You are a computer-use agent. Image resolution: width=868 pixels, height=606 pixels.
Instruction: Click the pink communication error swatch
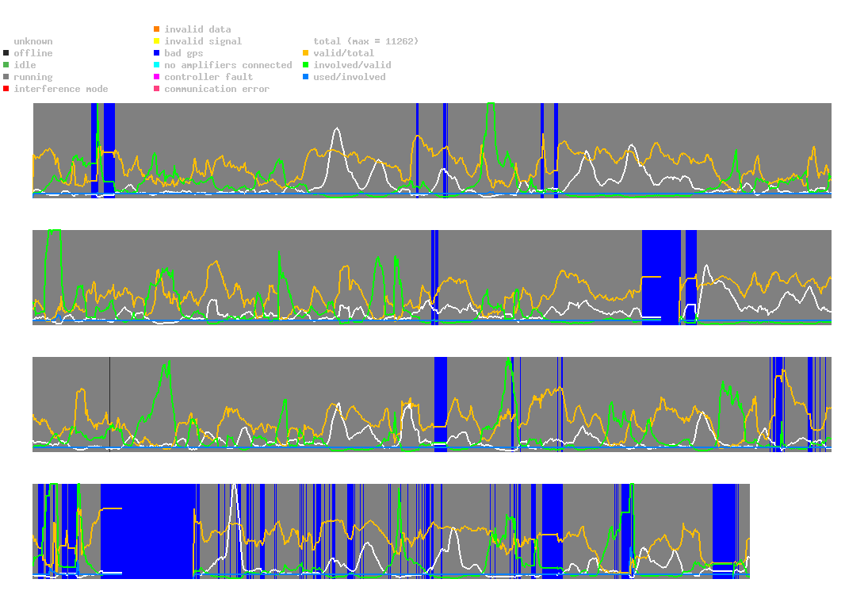click(157, 89)
